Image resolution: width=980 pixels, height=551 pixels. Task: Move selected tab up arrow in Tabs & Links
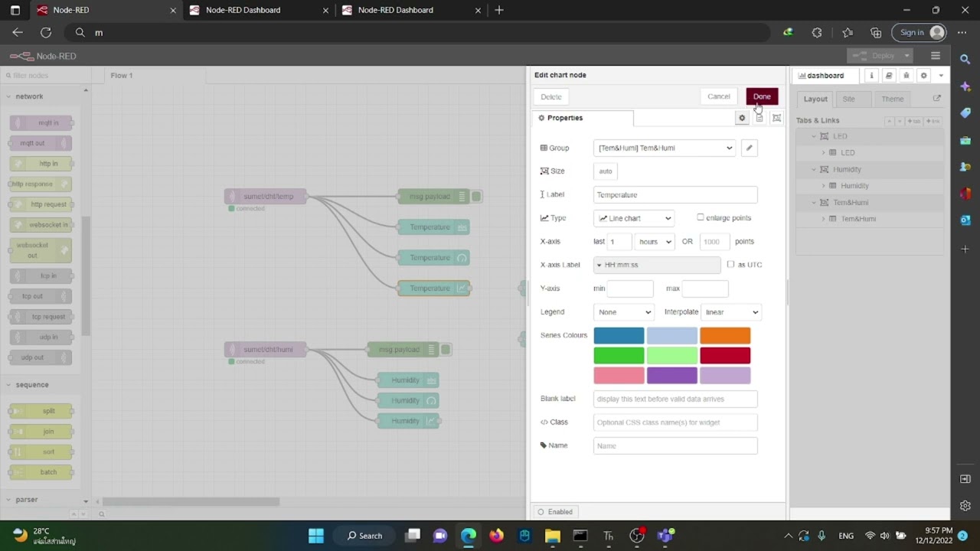pos(890,121)
